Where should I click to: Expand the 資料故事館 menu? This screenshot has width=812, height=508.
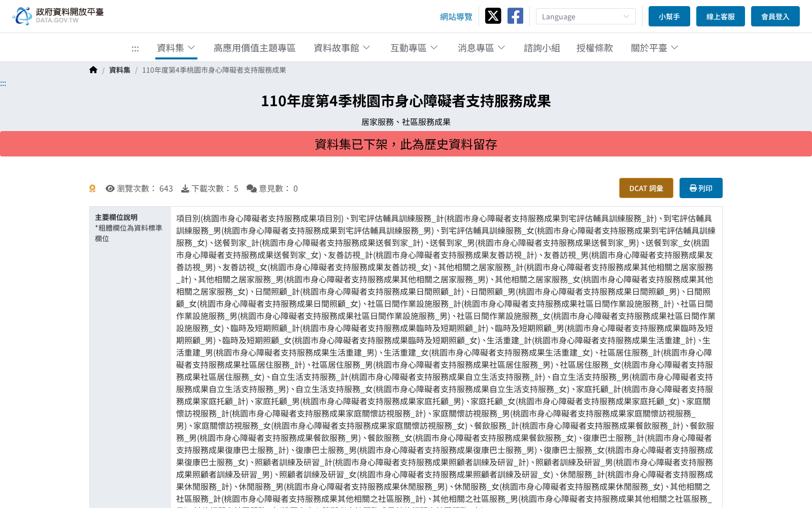tap(342, 48)
